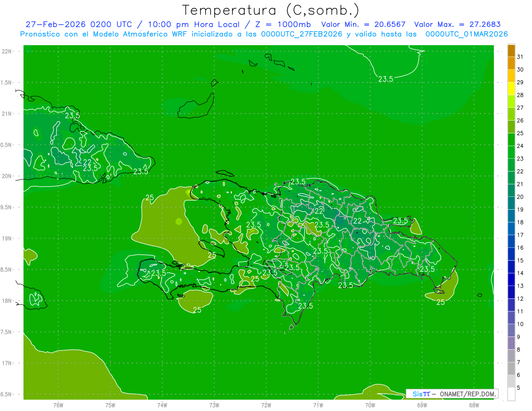Click the color bar label "24"

pos(520,146)
